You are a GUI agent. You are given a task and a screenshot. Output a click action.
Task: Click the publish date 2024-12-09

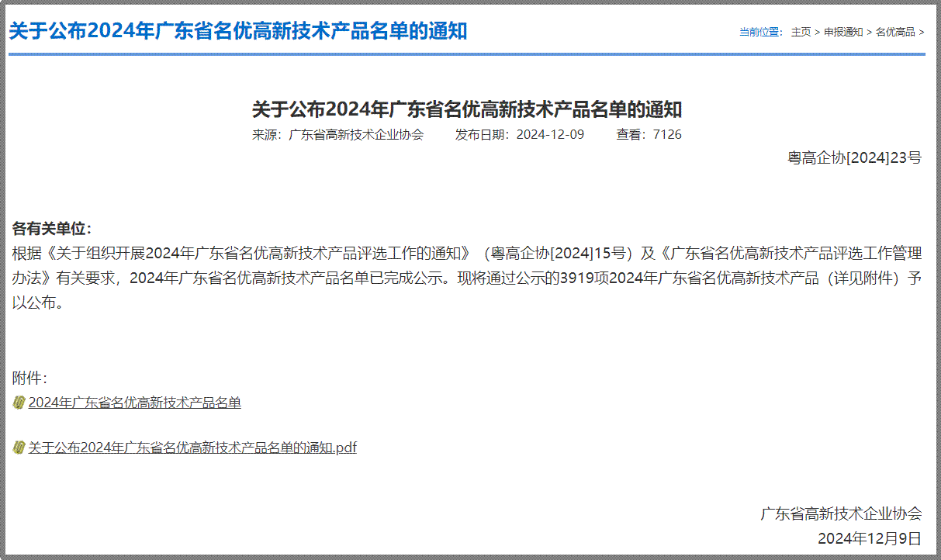click(x=550, y=134)
